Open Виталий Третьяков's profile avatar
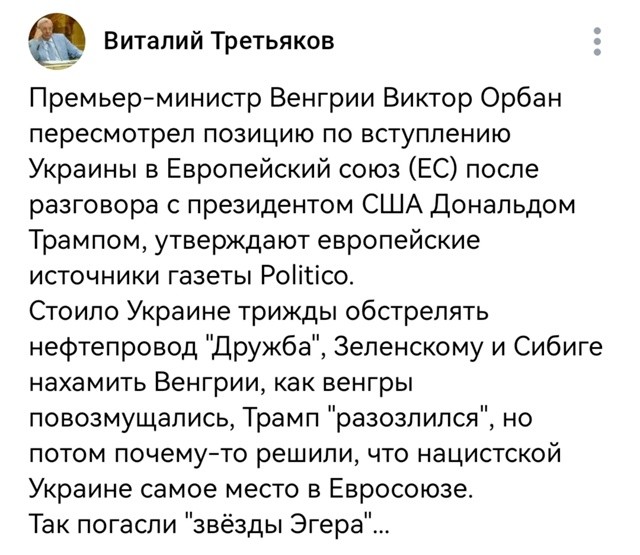Image resolution: width=640 pixels, height=555 pixels. [x=57, y=41]
